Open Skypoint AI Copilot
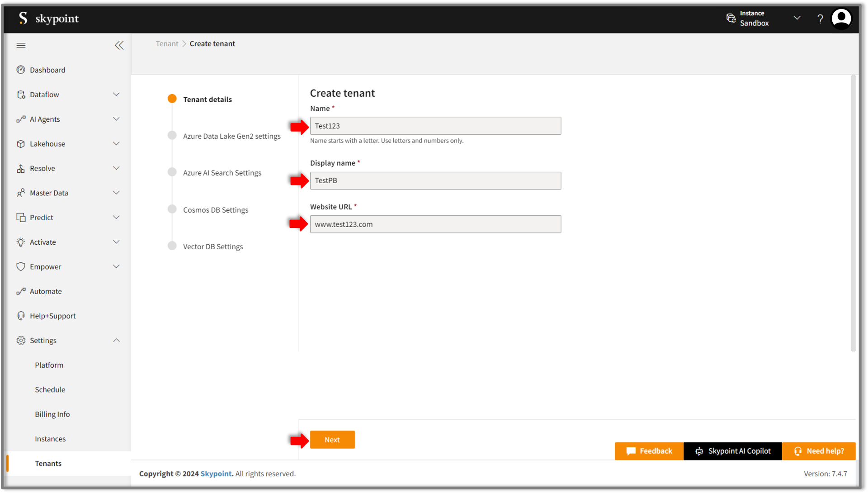This screenshot has width=868, height=493. pos(733,451)
